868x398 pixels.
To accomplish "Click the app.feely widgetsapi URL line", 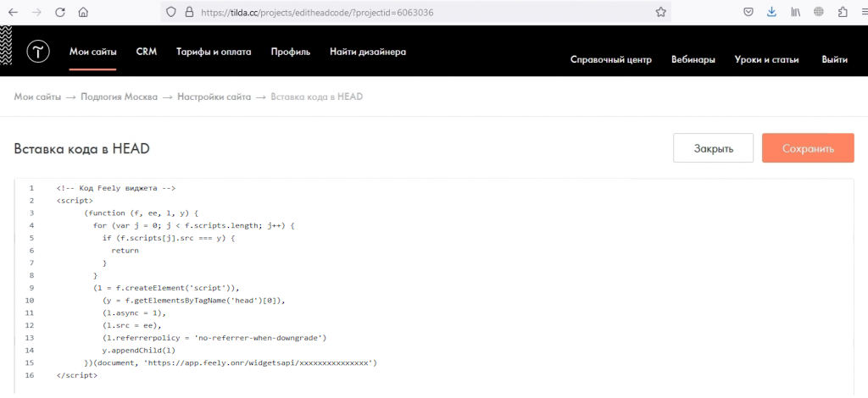I will point(231,363).
